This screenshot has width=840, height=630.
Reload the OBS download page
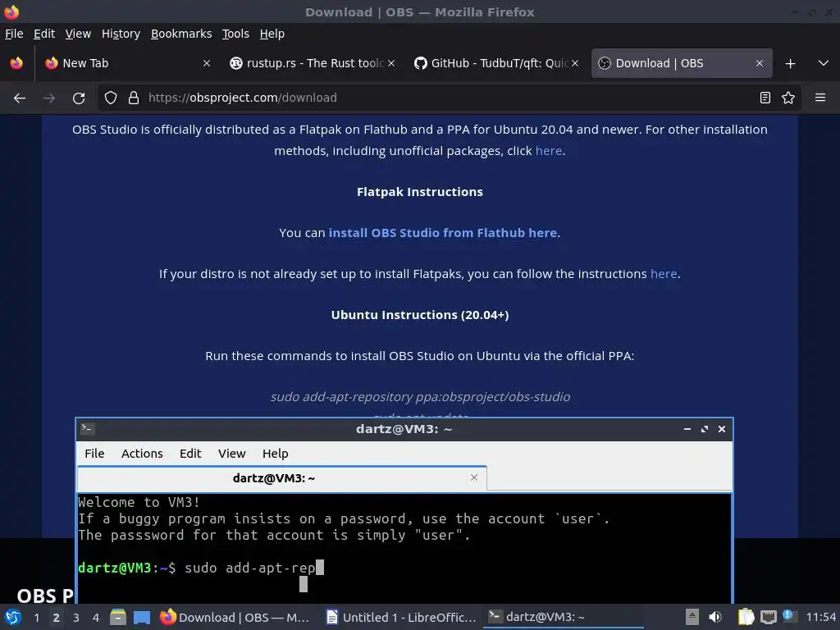79,98
